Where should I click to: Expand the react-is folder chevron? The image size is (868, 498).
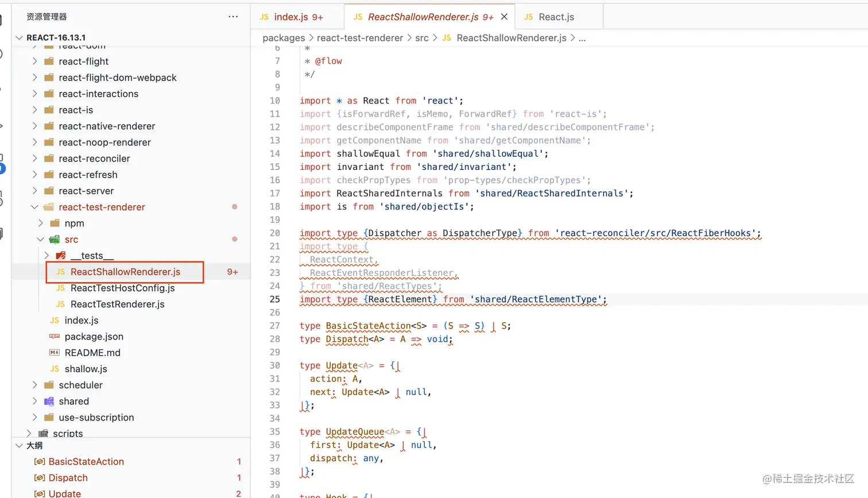[34, 110]
